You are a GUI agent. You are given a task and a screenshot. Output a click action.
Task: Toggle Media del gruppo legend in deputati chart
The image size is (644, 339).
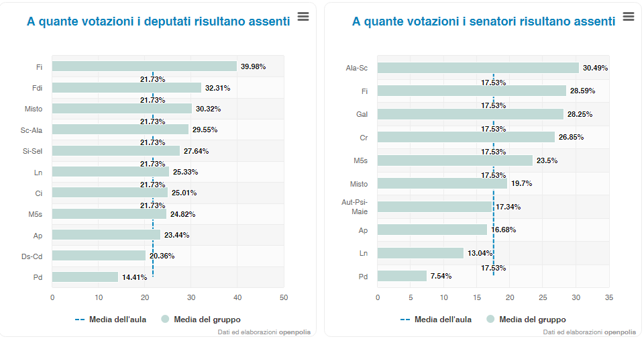coord(200,320)
